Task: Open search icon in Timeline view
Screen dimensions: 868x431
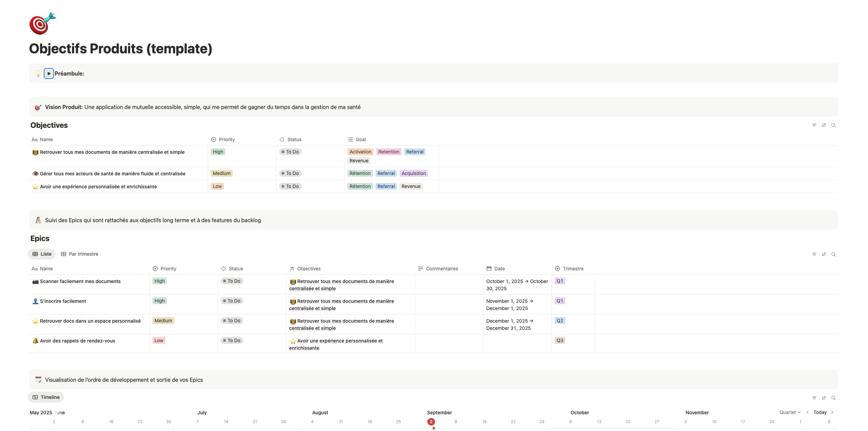Action: pos(833,398)
